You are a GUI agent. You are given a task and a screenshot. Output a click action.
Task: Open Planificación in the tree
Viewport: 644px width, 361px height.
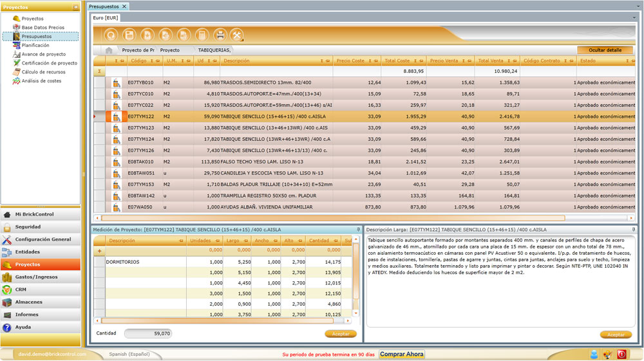click(x=35, y=46)
